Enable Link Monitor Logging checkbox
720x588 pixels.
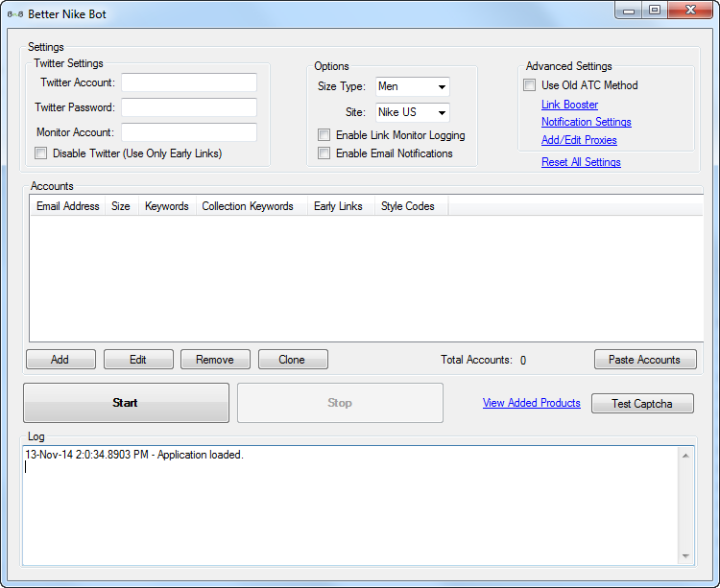324,135
